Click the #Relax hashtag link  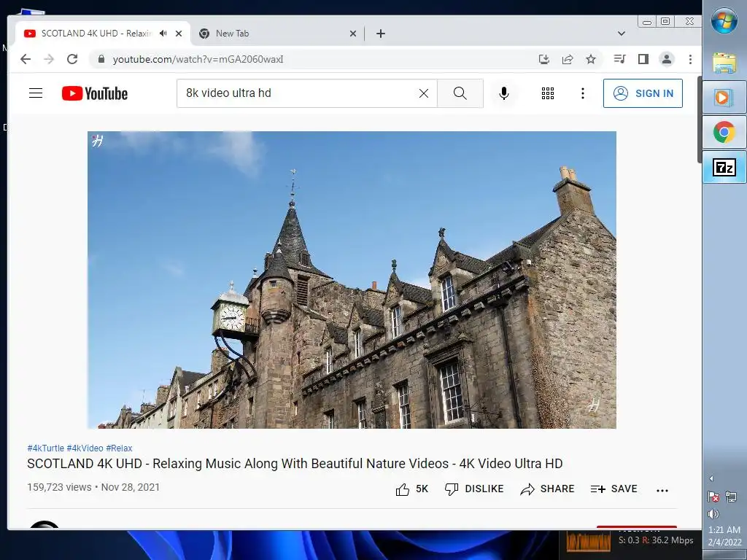pos(119,448)
